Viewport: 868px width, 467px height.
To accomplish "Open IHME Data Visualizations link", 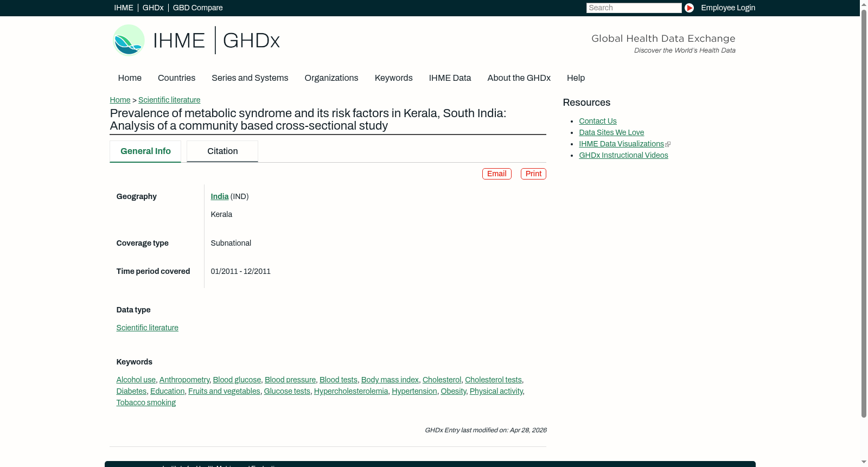I will 621,144.
